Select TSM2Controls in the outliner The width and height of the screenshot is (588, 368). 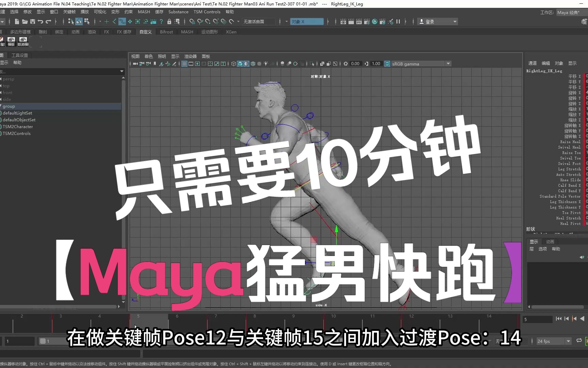tap(17, 133)
